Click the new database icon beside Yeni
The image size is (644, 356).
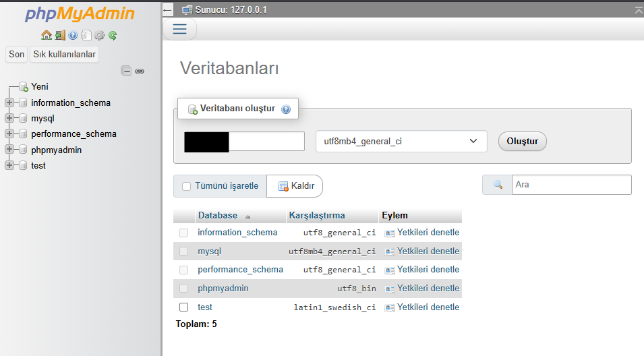(24, 86)
